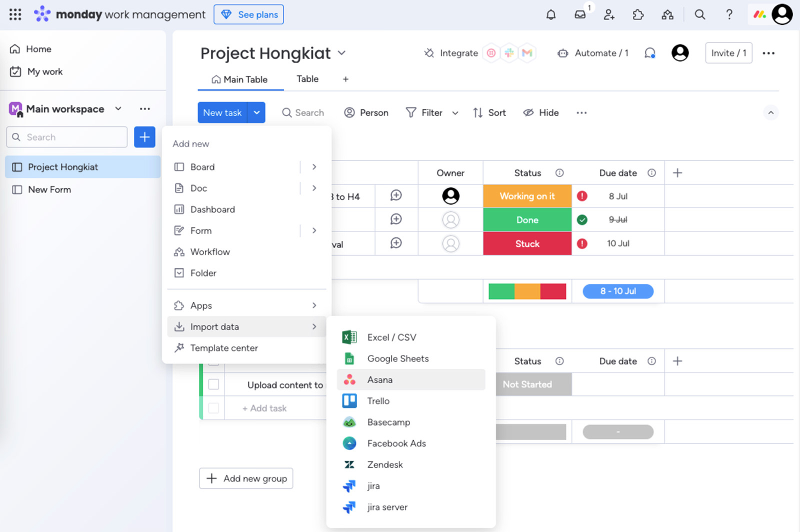Click the monday products switcher icon
Image resolution: width=800 pixels, height=532 pixels.
pos(760,14)
